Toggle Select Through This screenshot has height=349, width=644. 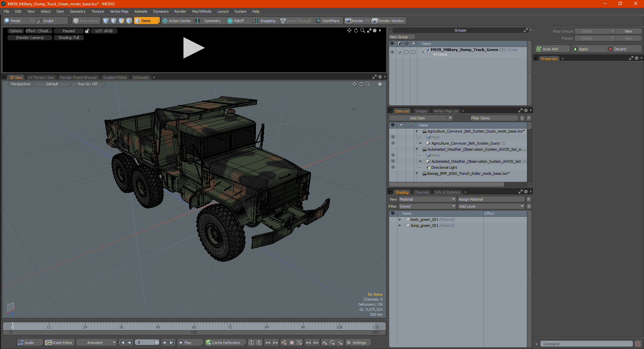point(296,21)
